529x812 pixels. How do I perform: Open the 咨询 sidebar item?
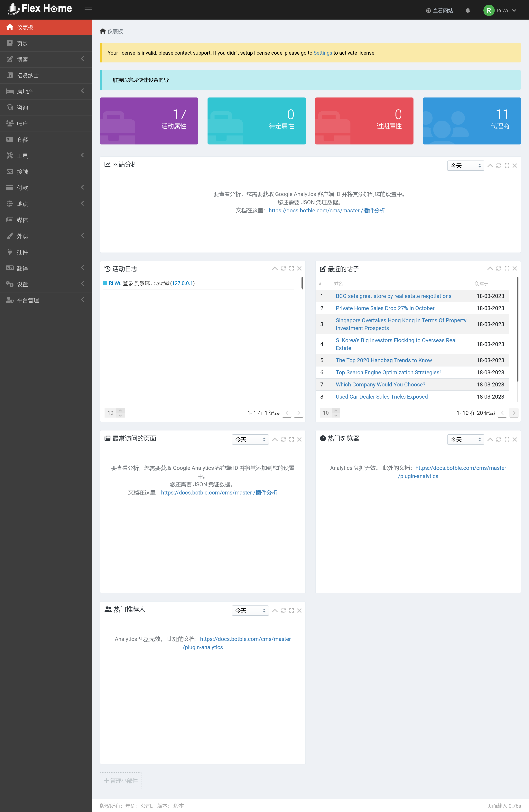click(x=46, y=107)
